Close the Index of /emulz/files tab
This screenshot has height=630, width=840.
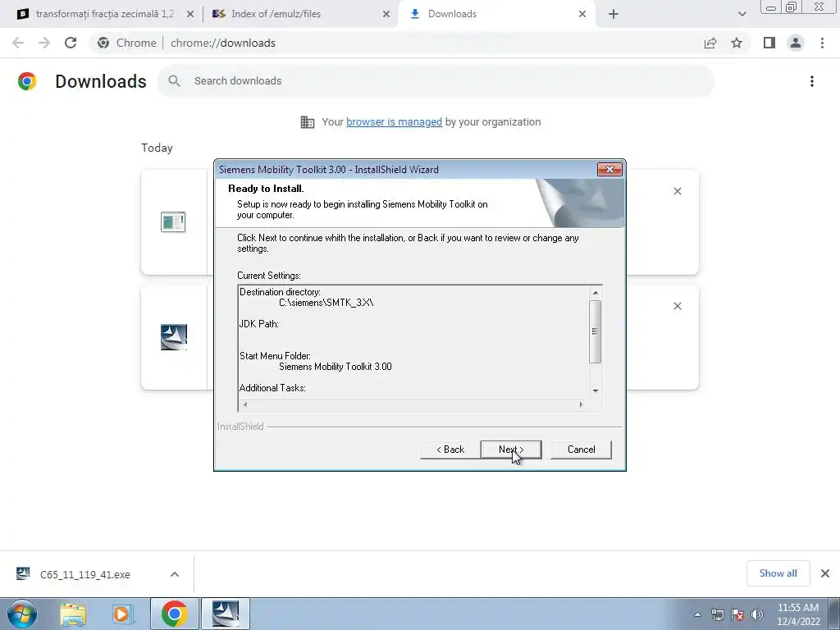point(386,14)
